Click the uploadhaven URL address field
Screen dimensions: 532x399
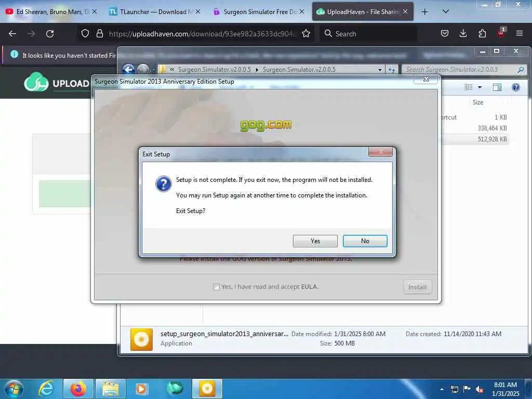click(203, 34)
